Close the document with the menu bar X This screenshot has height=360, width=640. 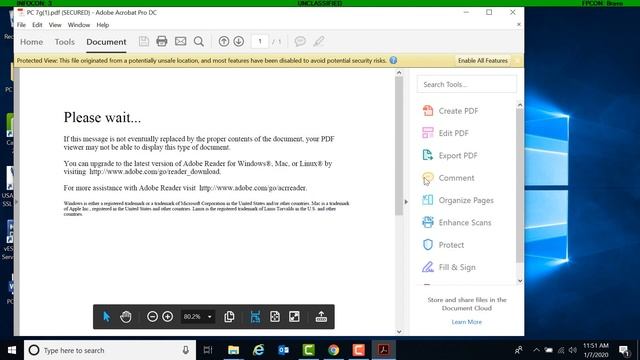coord(518,24)
